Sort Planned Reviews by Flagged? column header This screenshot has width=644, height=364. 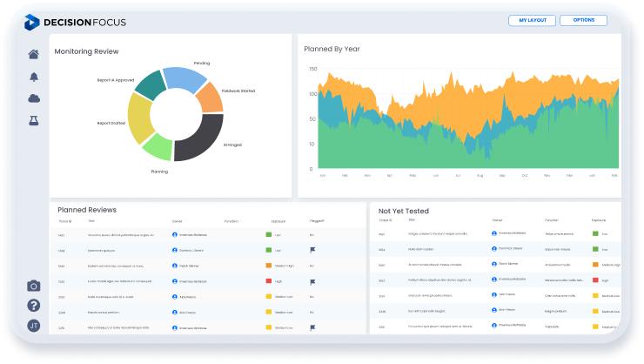317,221
